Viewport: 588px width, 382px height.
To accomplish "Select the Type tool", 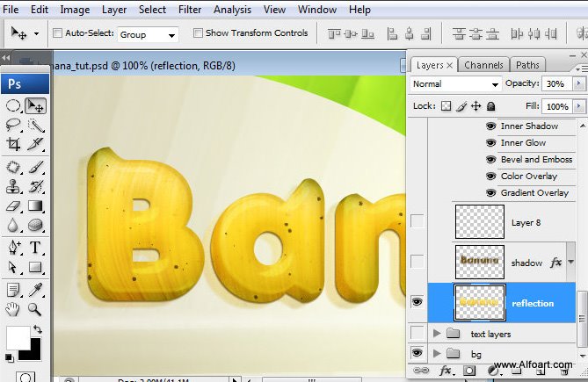I will (36, 248).
